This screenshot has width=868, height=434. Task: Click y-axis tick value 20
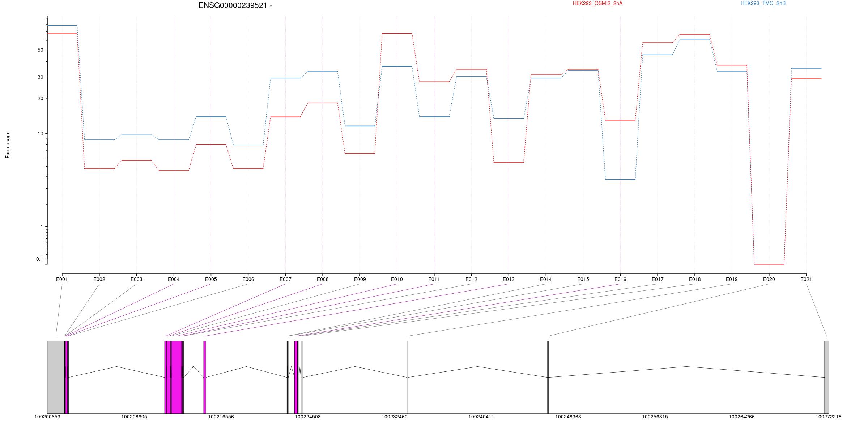41,98
